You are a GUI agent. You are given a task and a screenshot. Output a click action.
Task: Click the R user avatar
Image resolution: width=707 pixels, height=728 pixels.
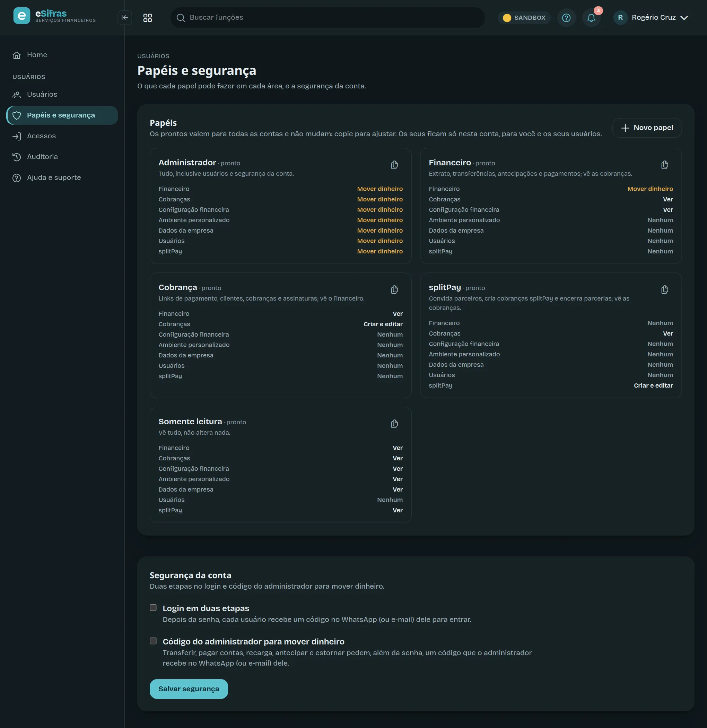click(620, 17)
